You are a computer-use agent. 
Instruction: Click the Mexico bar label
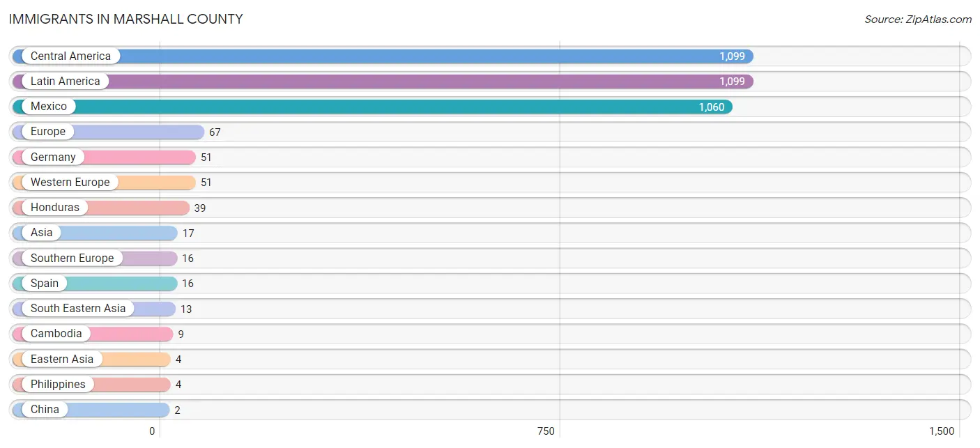[x=49, y=107]
